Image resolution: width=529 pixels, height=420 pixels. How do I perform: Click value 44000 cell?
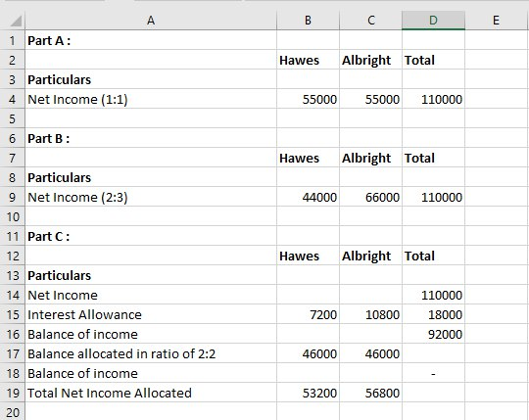click(x=308, y=197)
